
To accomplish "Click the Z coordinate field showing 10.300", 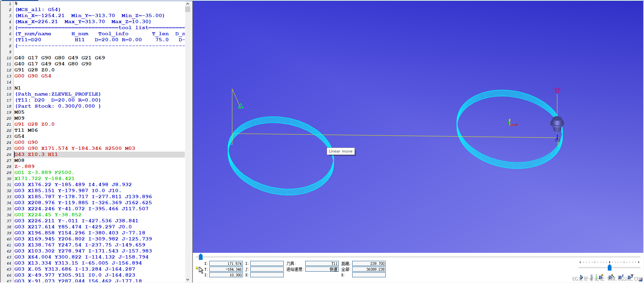I will click(226, 275).
